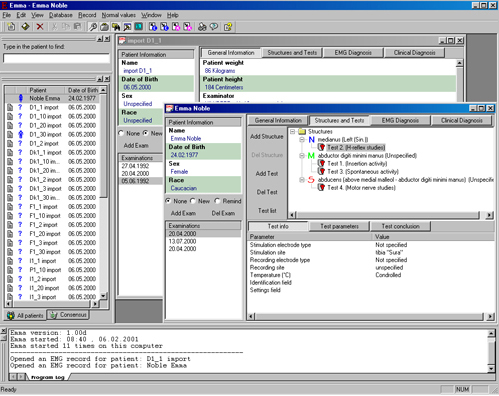Switch to the Test conclusion tab
This screenshot has width=499, height=396.
tap(400, 226)
